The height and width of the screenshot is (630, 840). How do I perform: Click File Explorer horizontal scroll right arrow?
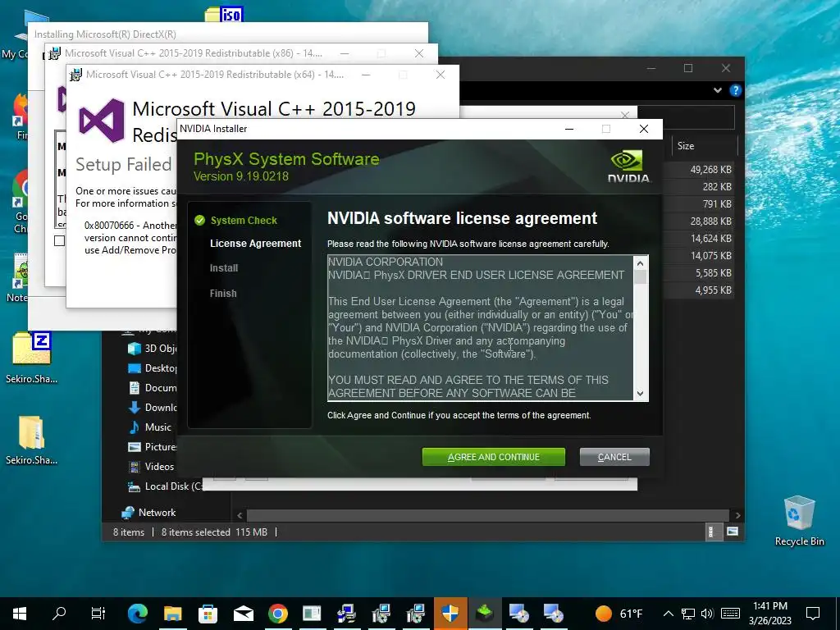(x=737, y=515)
